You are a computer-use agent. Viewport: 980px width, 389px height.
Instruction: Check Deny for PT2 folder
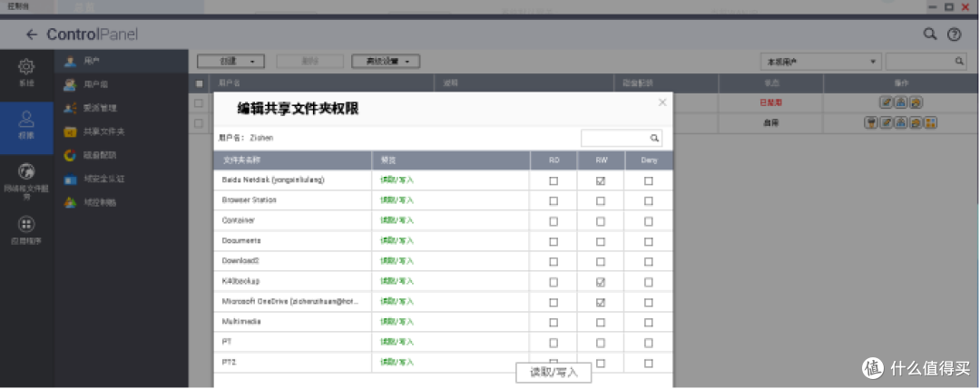(x=649, y=363)
